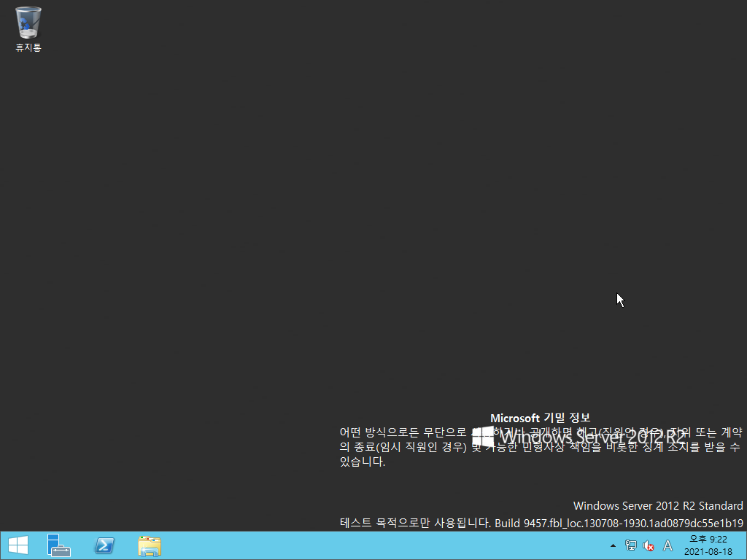Launch Server Manager from the taskbar
This screenshot has width=747, height=560.
click(58, 545)
